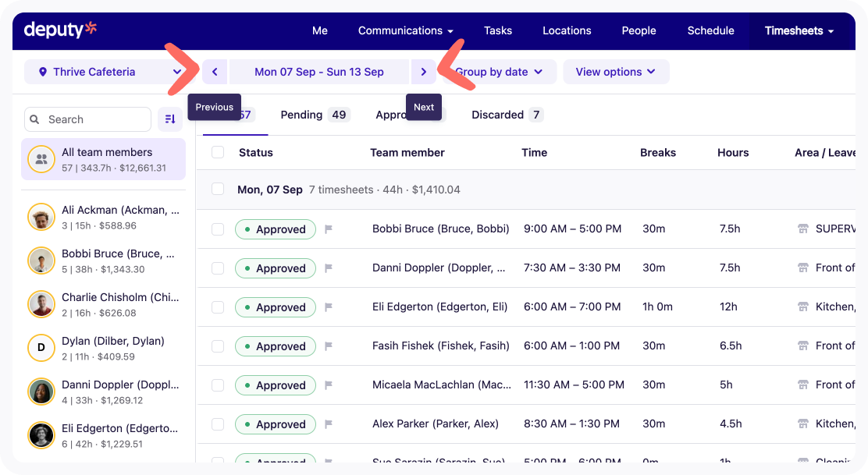Open the Communications menu
Screen dimensions: 868x475
(406, 31)
